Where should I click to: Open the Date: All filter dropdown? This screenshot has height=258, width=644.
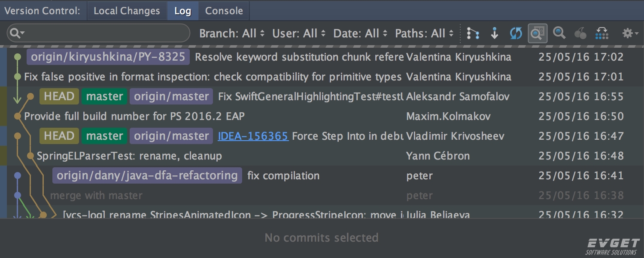360,34
